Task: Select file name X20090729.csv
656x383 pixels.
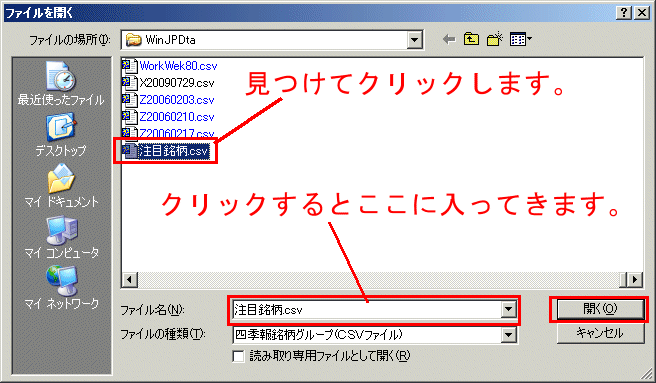Action: pyautogui.click(x=177, y=83)
